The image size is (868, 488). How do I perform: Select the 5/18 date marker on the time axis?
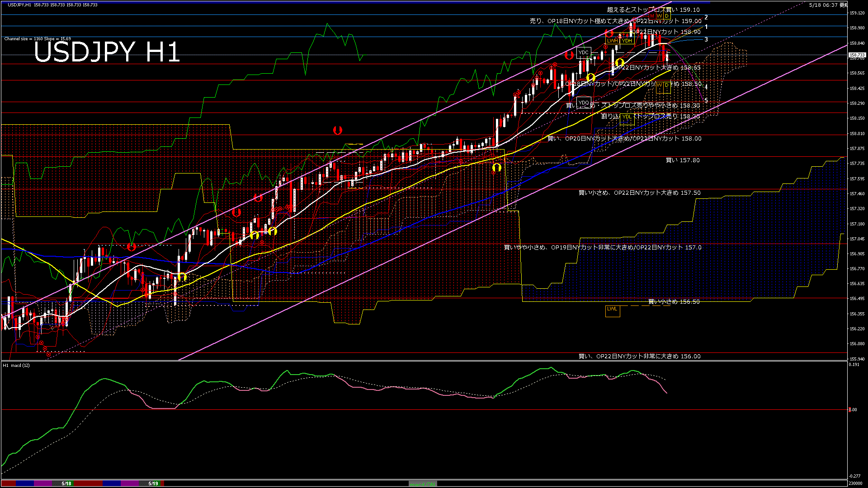[x=66, y=483]
